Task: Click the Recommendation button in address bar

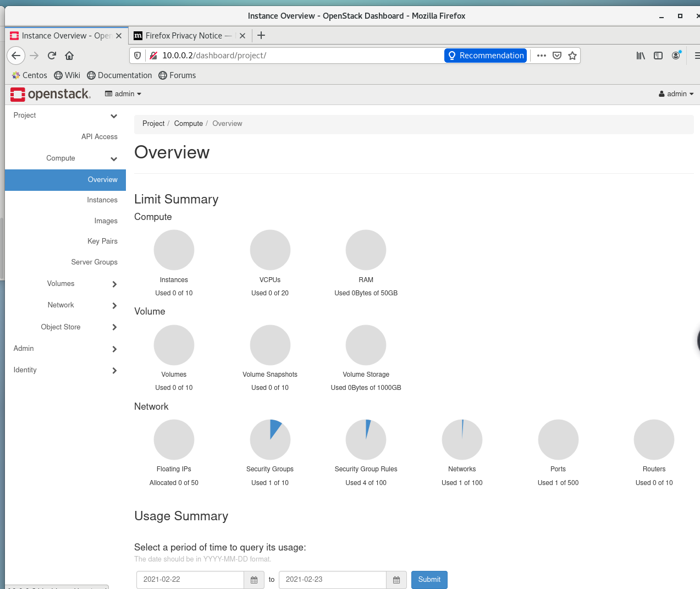Action: pyautogui.click(x=486, y=56)
